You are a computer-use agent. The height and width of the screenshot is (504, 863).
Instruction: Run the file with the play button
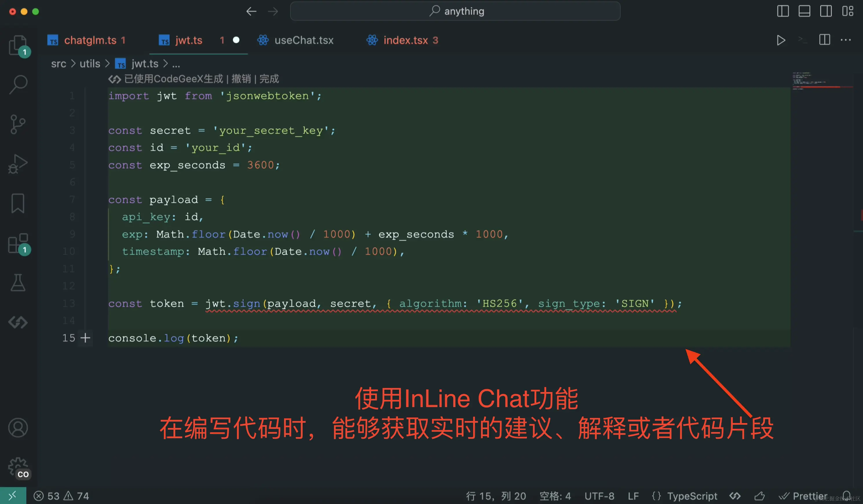tap(781, 40)
